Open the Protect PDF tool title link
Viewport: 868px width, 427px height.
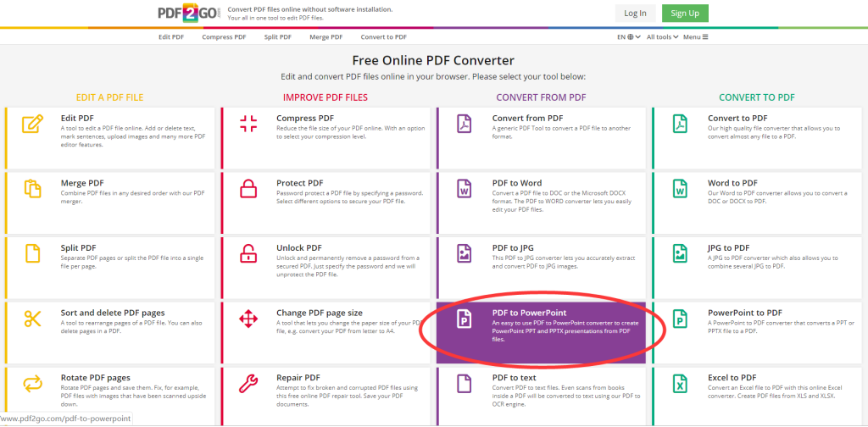pos(300,183)
